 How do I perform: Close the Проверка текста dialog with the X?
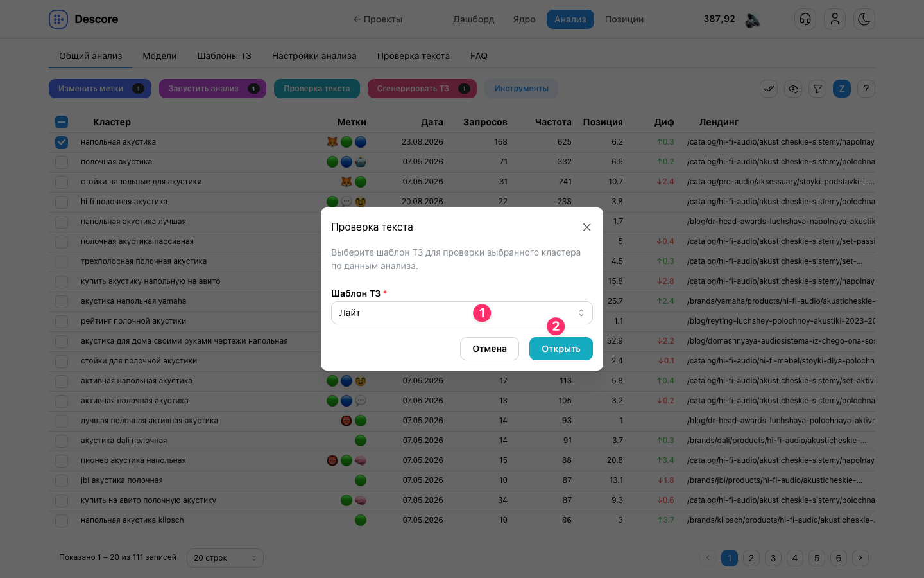(586, 227)
